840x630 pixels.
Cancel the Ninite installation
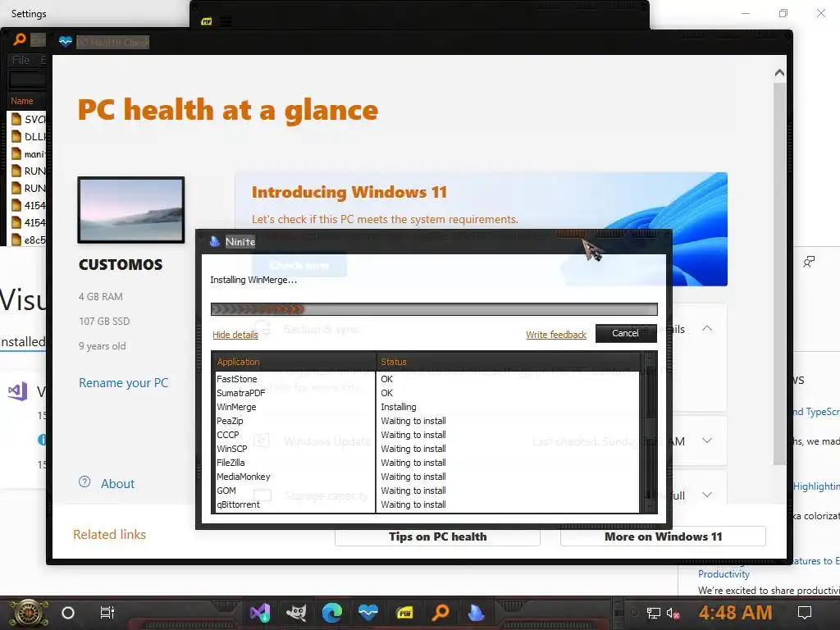coord(626,333)
